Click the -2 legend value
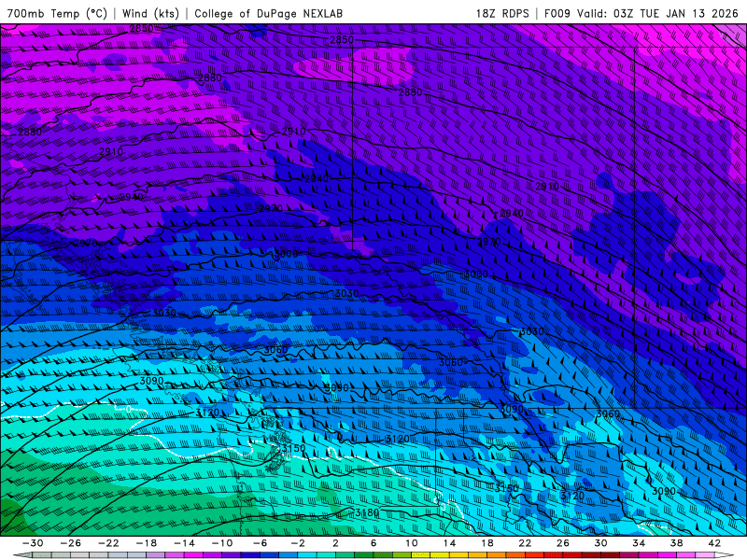747x560 pixels. point(298,543)
